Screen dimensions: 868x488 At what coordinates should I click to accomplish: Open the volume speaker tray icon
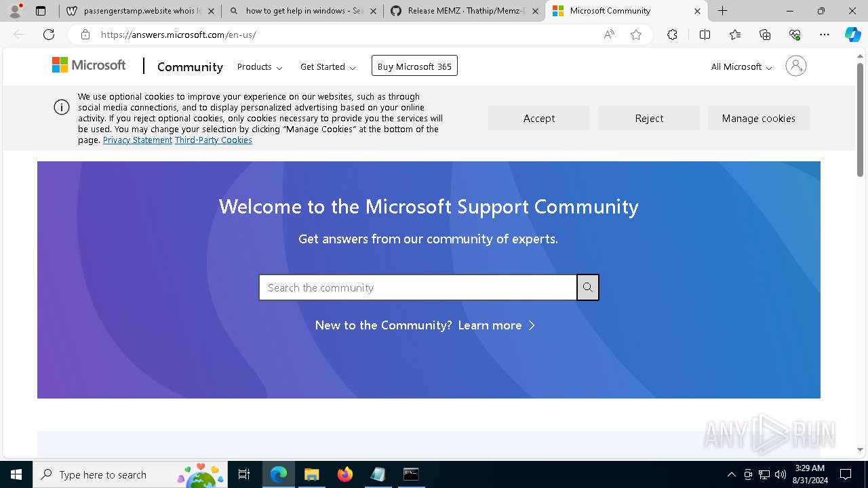(x=780, y=474)
